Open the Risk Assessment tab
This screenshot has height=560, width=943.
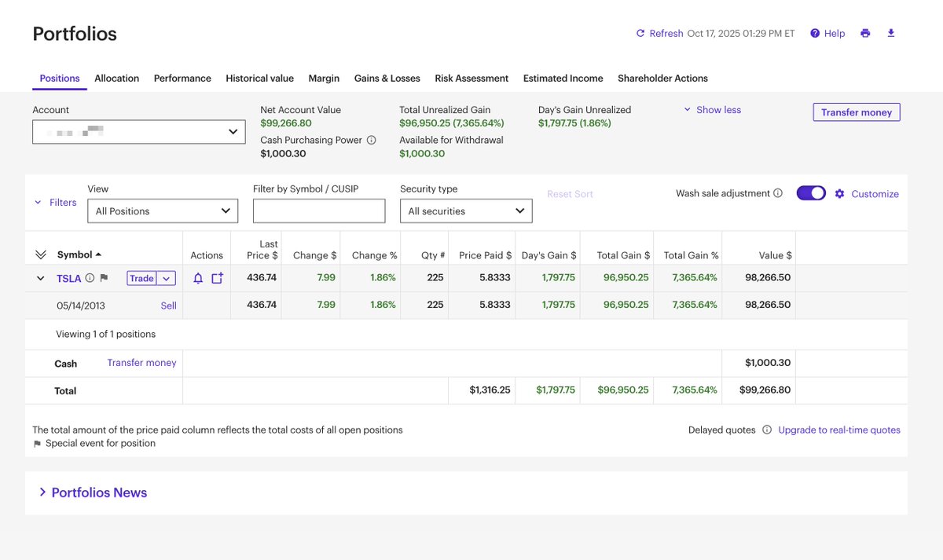(472, 79)
